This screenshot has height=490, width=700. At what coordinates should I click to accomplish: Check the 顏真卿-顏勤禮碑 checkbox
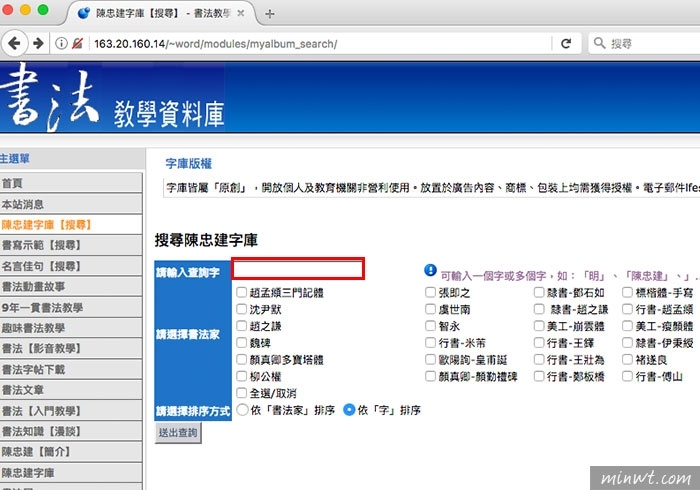[430, 376]
